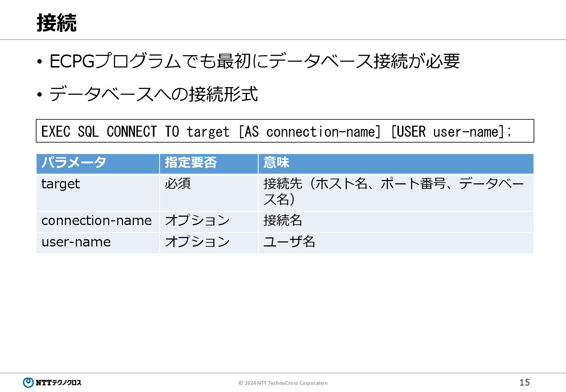Select the 'user-name' parameter cell

(98, 243)
